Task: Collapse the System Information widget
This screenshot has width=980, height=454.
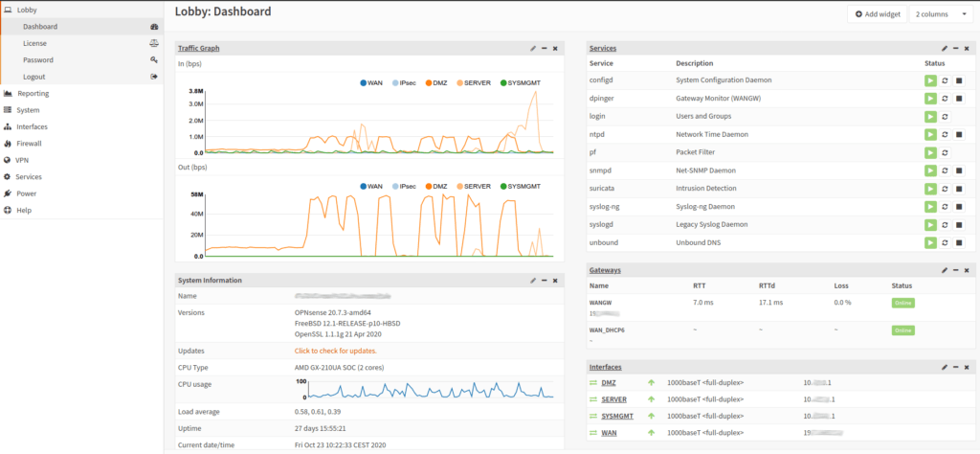Action: point(545,281)
